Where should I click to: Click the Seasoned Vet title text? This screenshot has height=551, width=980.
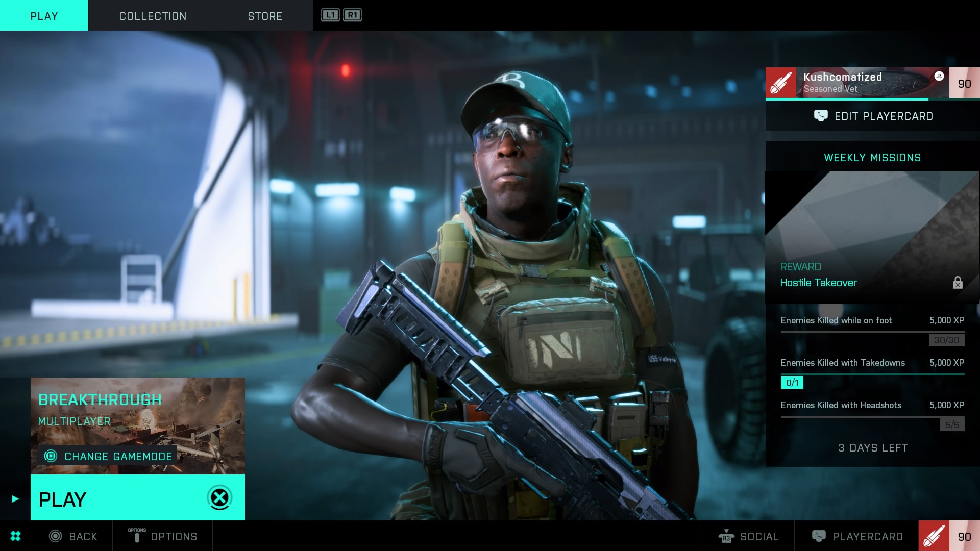[x=830, y=89]
